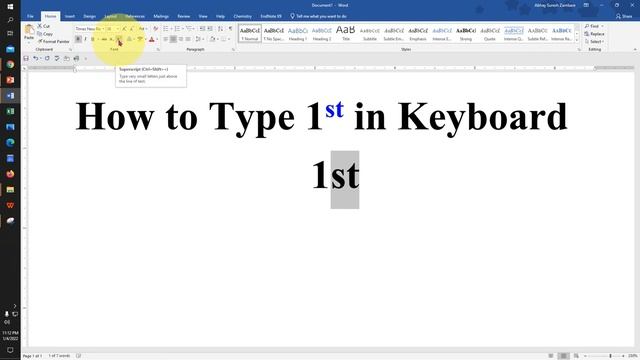The height and width of the screenshot is (360, 640).
Task: Undo the last action
Action: click(x=36, y=58)
